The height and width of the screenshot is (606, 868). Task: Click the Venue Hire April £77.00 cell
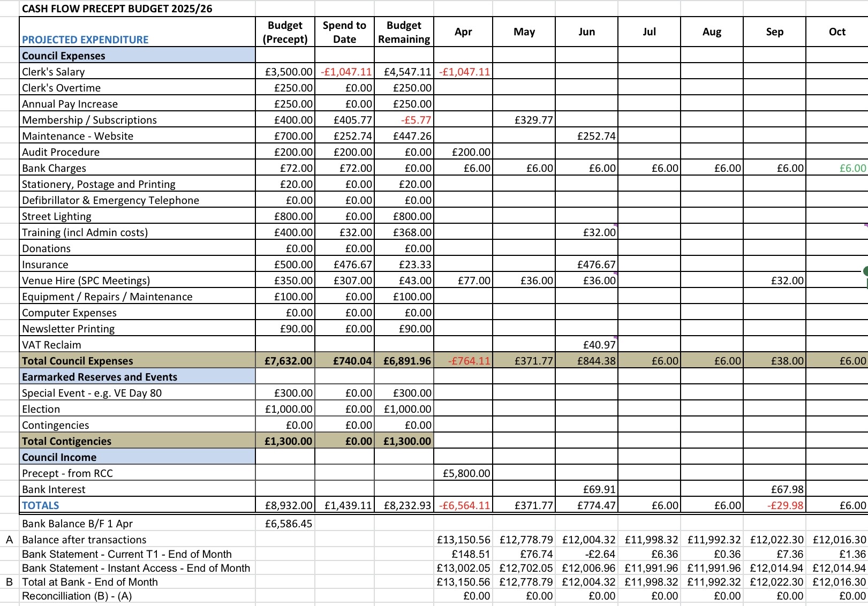[463, 281]
